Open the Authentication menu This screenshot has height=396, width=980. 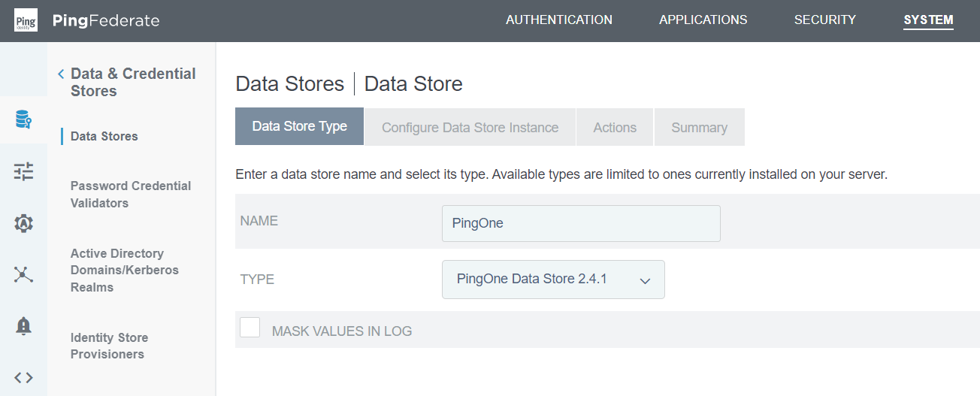coord(558,20)
